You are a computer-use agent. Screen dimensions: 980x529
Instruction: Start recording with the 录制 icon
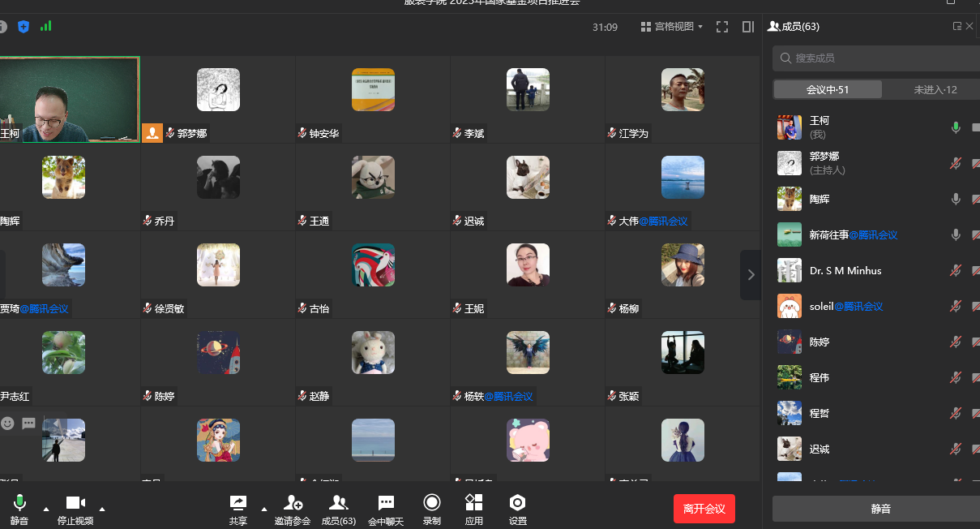coord(432,510)
